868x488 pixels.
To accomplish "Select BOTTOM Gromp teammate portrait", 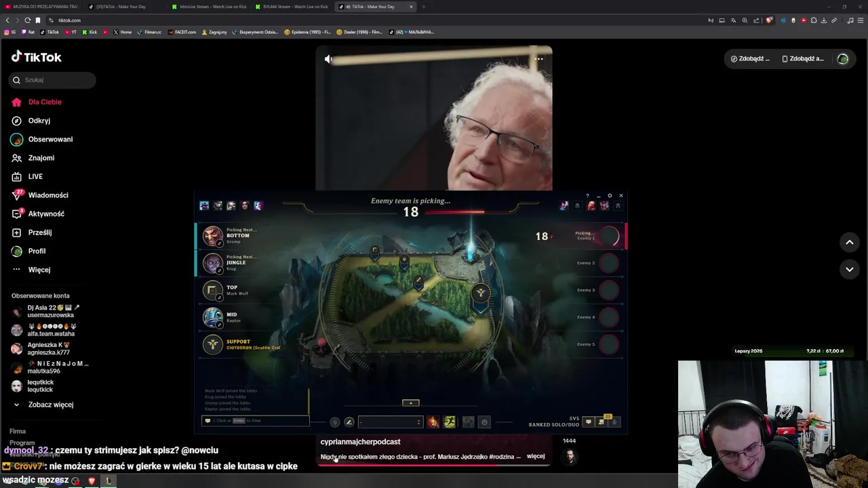I will tap(213, 235).
